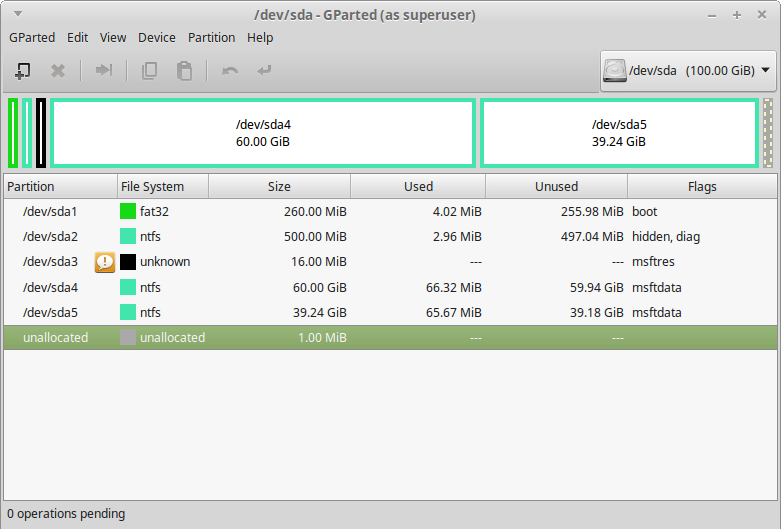Select the /dev/sda4 row in partition list
Image resolution: width=781 pixels, height=529 pixels.
coord(390,287)
